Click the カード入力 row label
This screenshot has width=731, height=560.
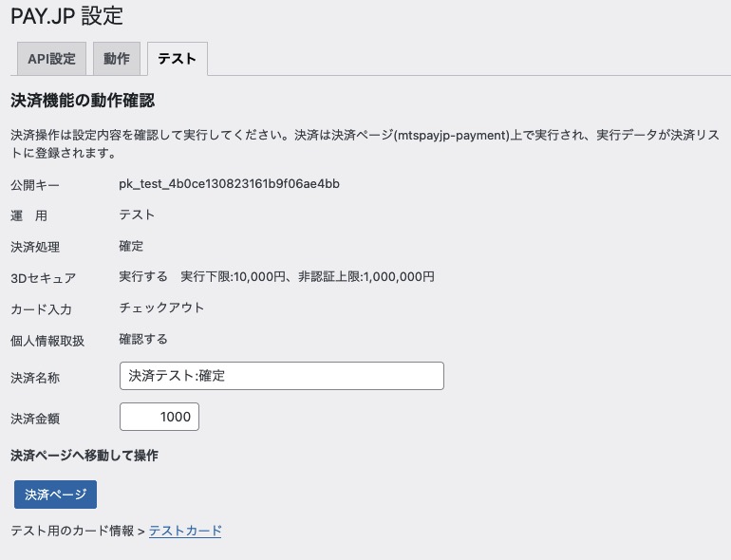click(x=41, y=309)
